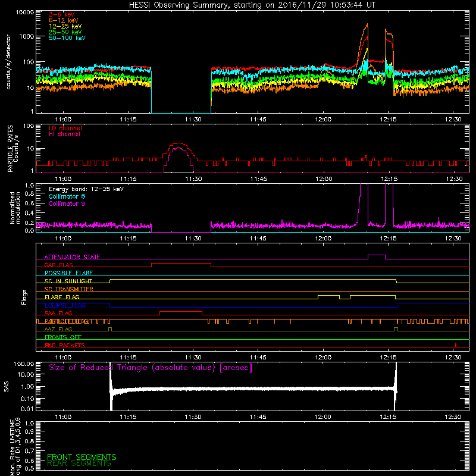Click the HESSI Observing Summary title text
The height and width of the screenshot is (476, 476).
pyautogui.click(x=252, y=5)
